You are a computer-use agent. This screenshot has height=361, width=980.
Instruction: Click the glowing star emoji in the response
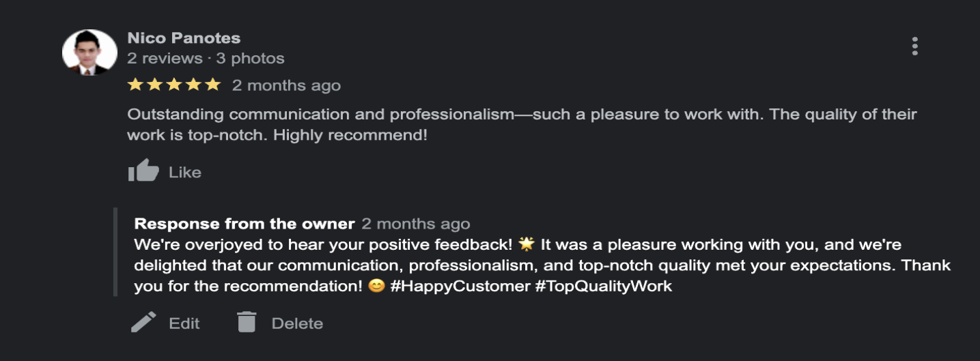(x=526, y=244)
